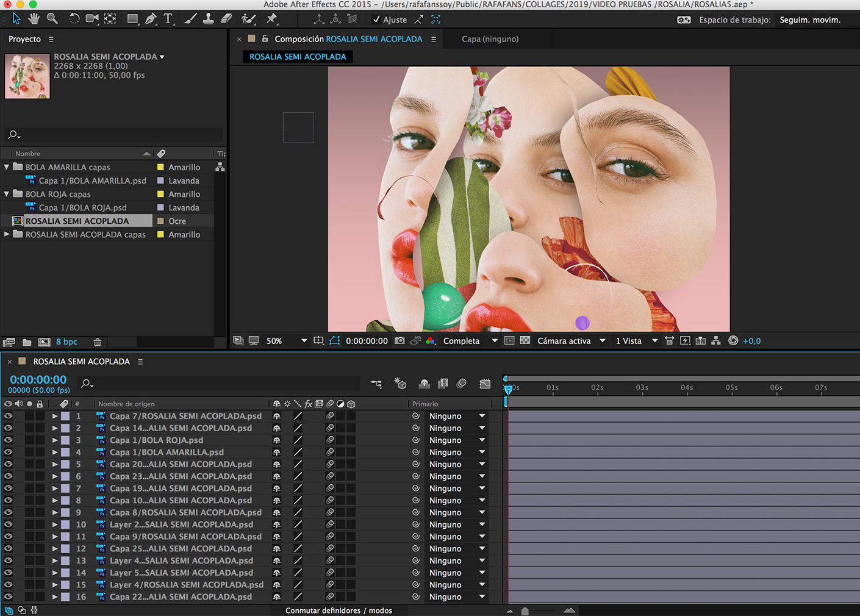The height and width of the screenshot is (616, 860).
Task: Select the Rotation tool
Action: [74, 19]
